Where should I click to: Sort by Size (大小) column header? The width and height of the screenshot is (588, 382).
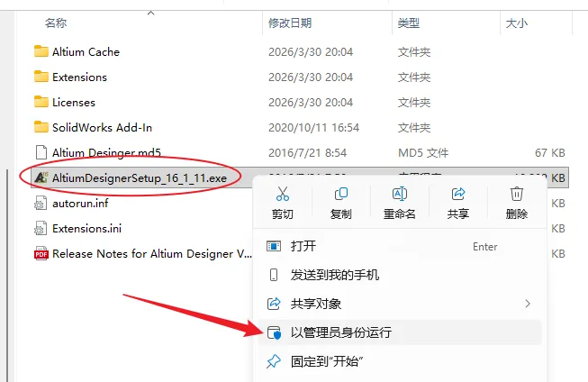tap(516, 23)
